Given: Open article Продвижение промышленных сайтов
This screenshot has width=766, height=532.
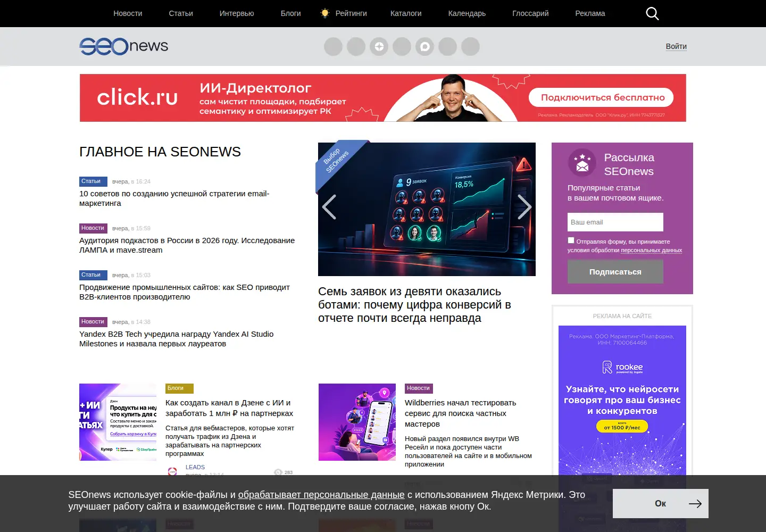Looking at the screenshot, I should tap(185, 292).
